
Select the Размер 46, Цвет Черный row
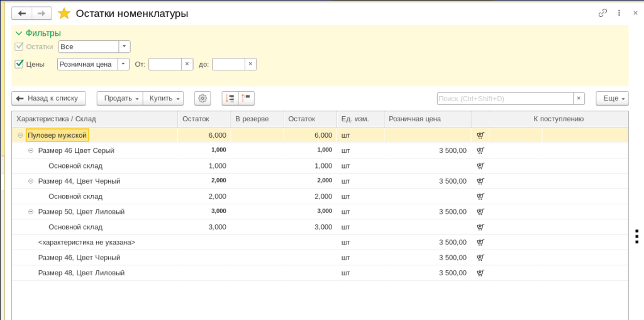[x=320, y=258]
